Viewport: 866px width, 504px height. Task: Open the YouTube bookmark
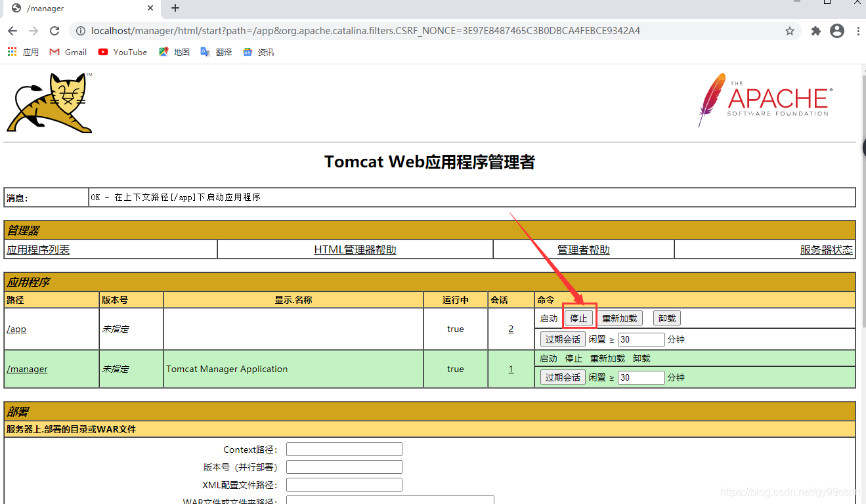(123, 52)
